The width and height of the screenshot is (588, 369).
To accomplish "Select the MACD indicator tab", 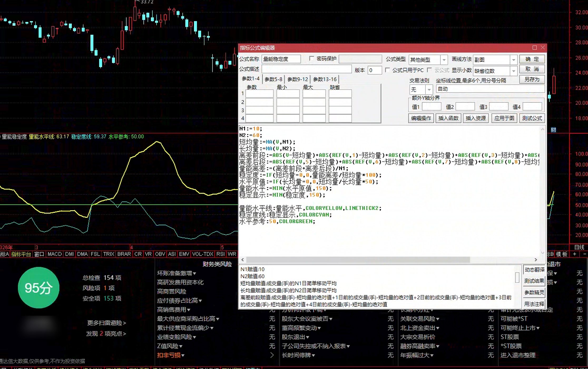I will click(55, 254).
